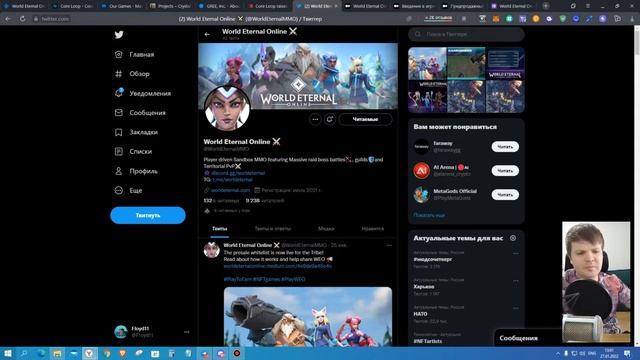Click browser back arrow
The image size is (640, 360).
pos(8,19)
